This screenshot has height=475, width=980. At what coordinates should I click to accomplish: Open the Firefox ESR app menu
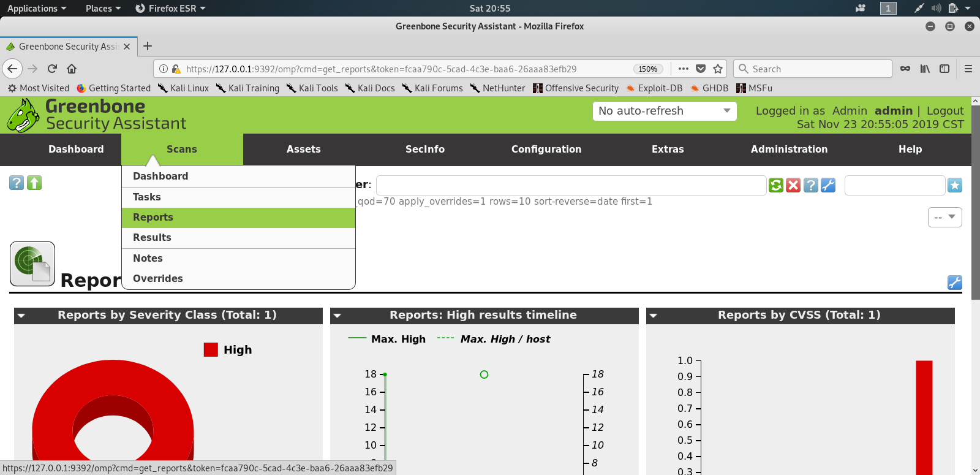[x=170, y=8]
